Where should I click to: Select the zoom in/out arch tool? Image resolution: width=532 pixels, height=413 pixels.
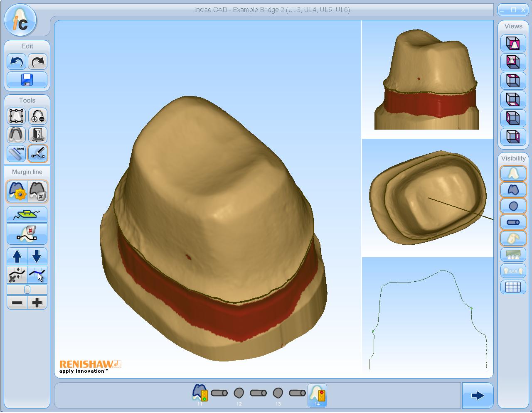[38, 116]
